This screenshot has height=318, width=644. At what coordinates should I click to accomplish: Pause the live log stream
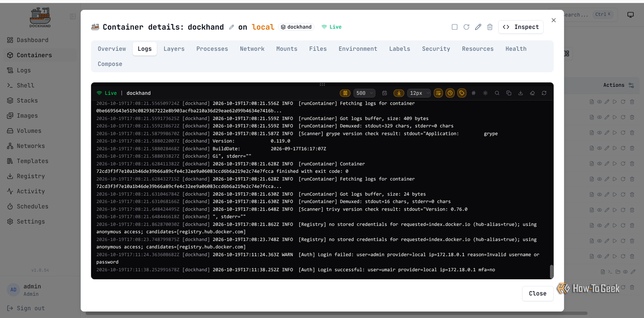tap(345, 93)
